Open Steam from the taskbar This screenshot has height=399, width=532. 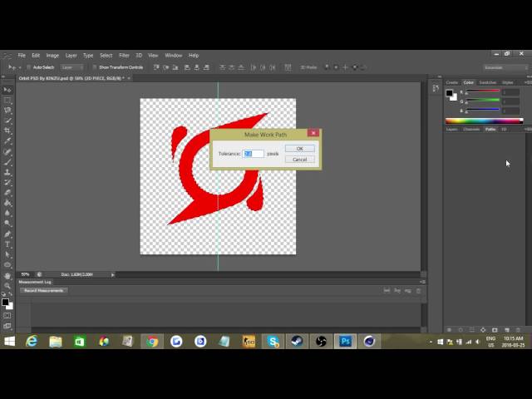coord(297,341)
